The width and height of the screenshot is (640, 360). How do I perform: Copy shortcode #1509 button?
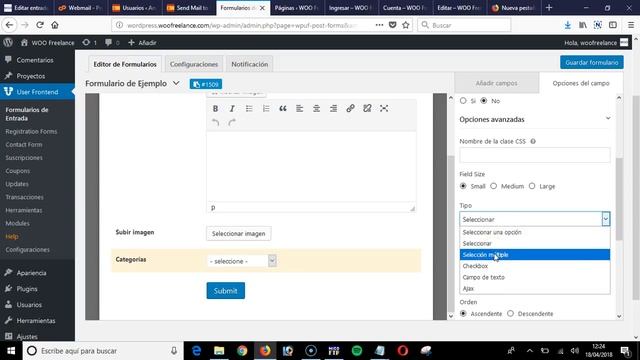(206, 84)
